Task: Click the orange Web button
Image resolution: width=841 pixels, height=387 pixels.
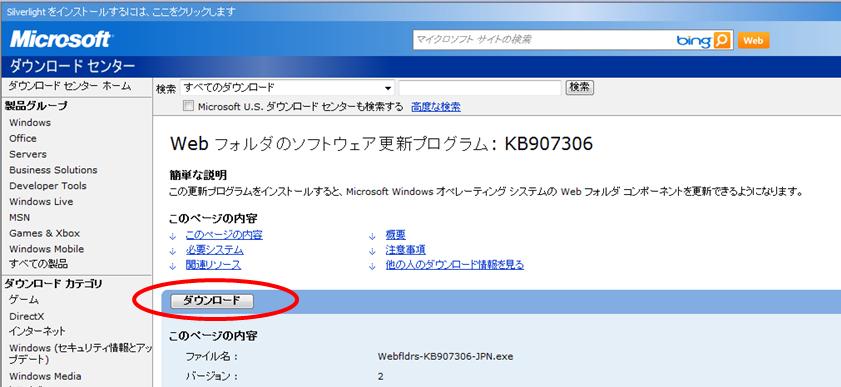Action: [x=753, y=40]
